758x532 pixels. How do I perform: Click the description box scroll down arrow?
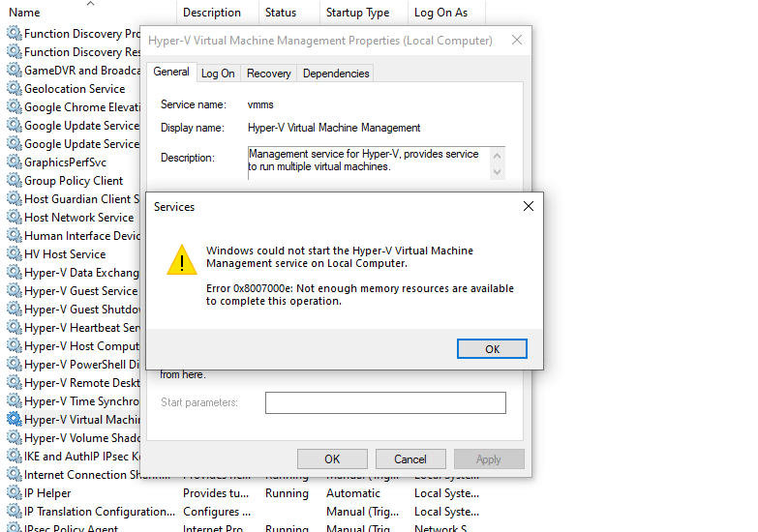(x=497, y=172)
